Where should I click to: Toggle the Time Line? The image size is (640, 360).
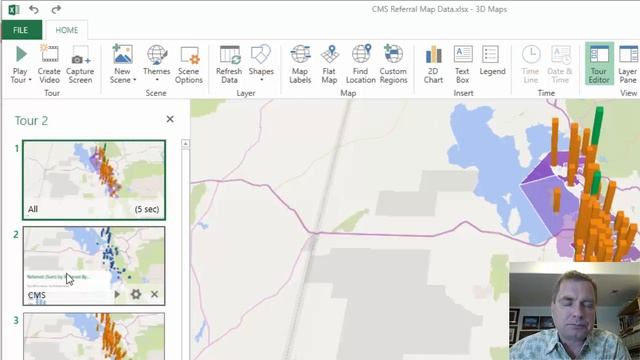[x=531, y=64]
